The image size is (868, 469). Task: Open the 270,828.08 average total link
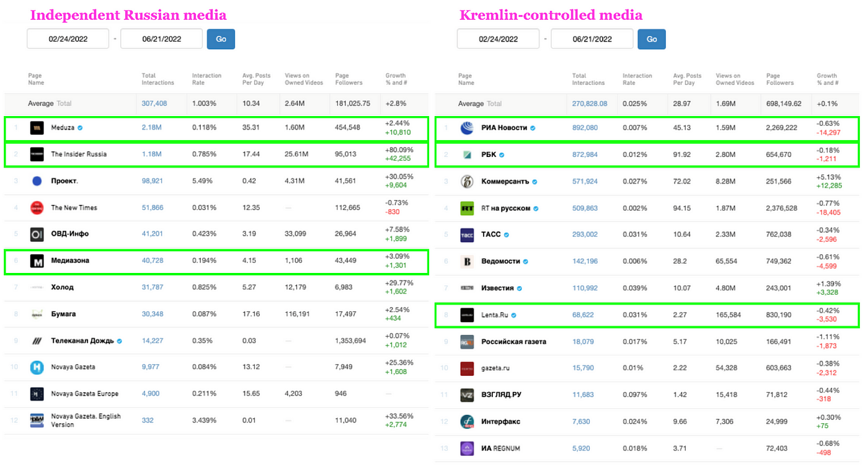[x=590, y=104]
